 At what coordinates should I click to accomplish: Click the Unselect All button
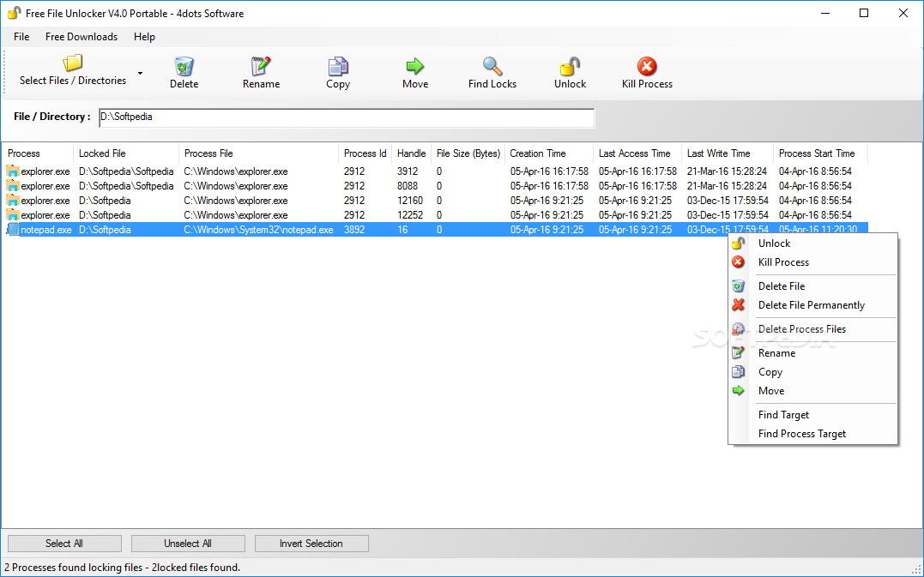coord(188,544)
